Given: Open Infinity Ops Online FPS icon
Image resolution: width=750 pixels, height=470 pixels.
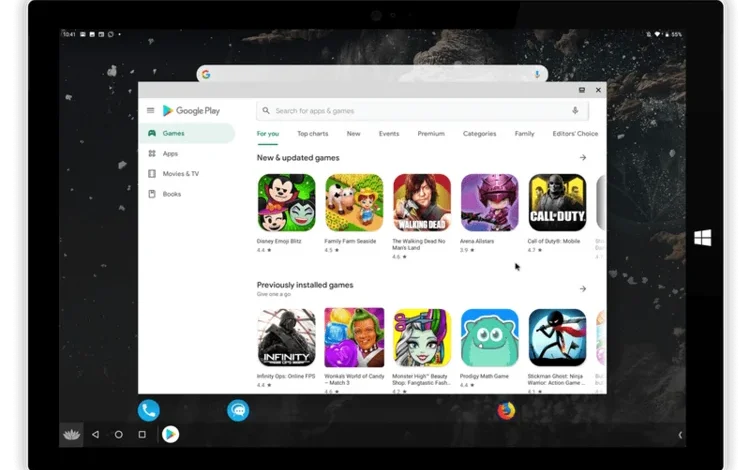Looking at the screenshot, I should (x=287, y=338).
